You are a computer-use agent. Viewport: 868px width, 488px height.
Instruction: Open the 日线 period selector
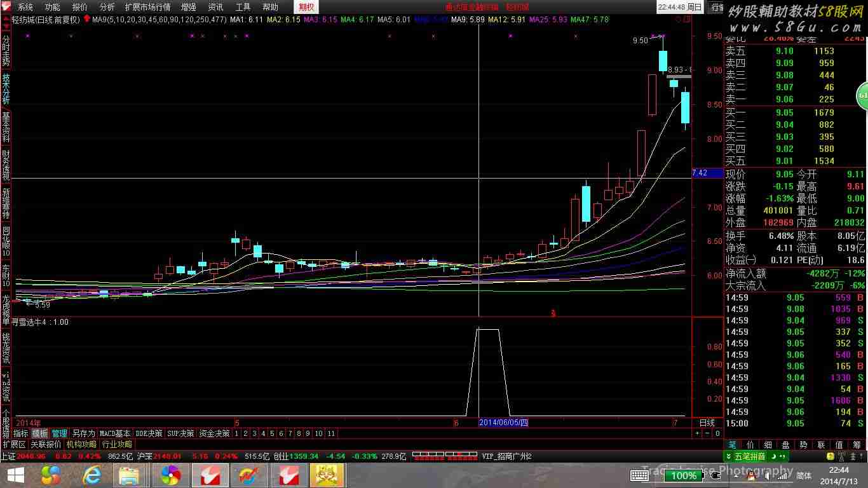tap(707, 423)
